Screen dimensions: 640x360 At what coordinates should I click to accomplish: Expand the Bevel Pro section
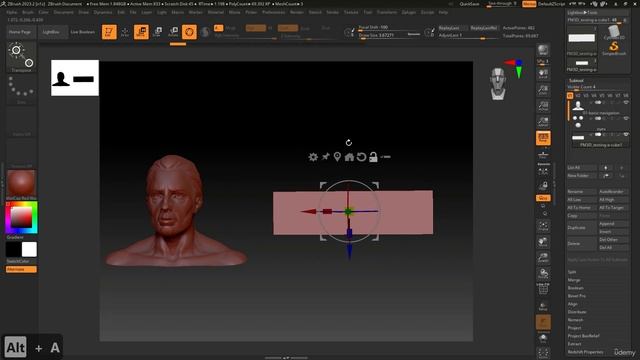coord(577,296)
